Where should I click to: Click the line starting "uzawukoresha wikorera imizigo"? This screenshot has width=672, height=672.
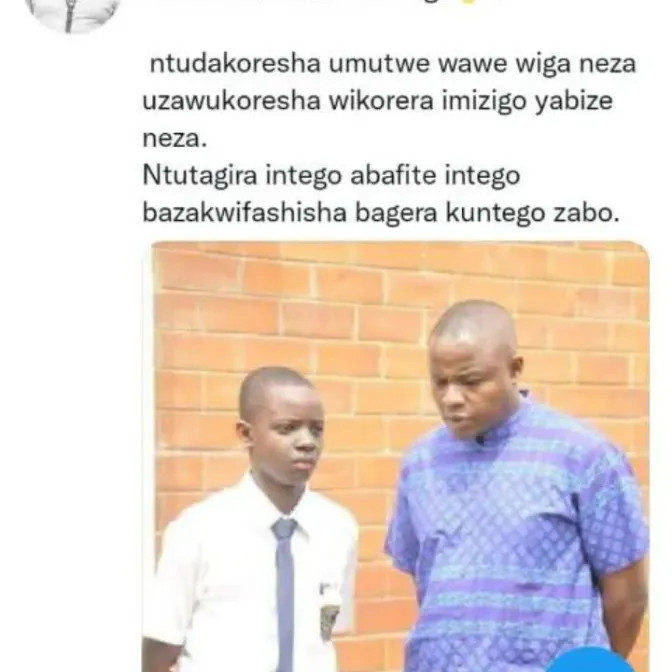[378, 102]
